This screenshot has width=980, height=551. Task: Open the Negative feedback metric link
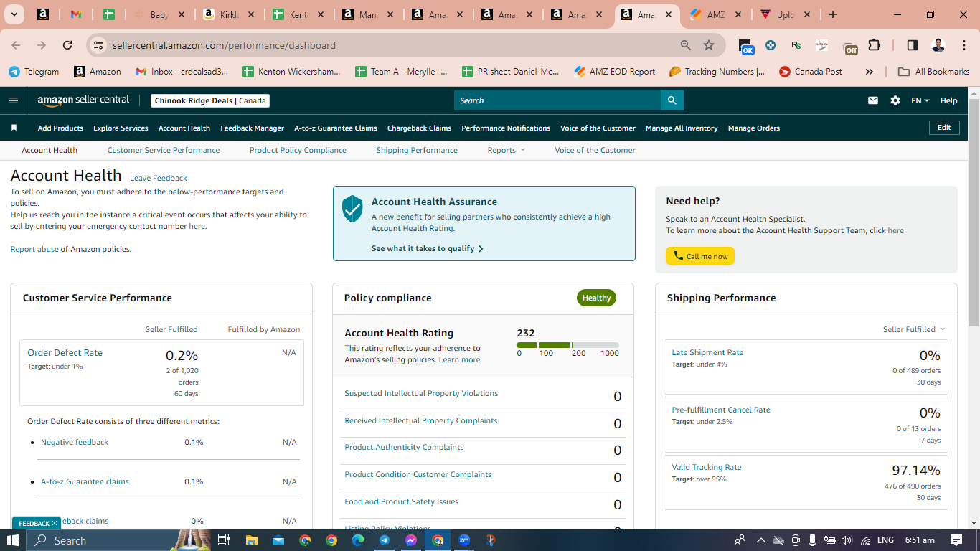click(x=75, y=442)
